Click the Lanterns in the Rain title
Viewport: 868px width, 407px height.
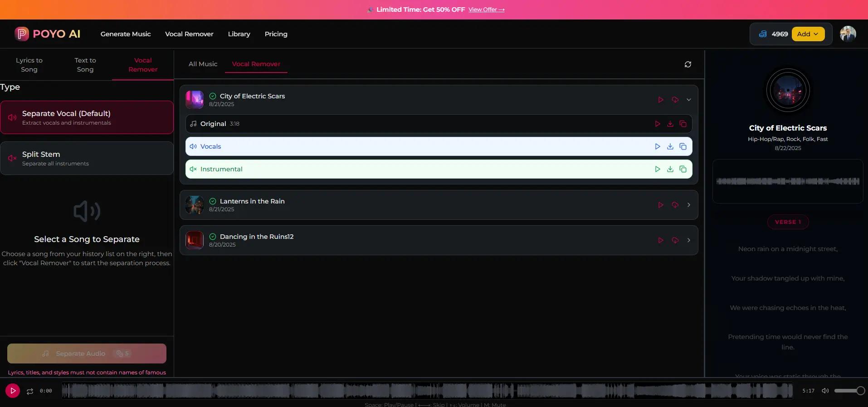[252, 201]
